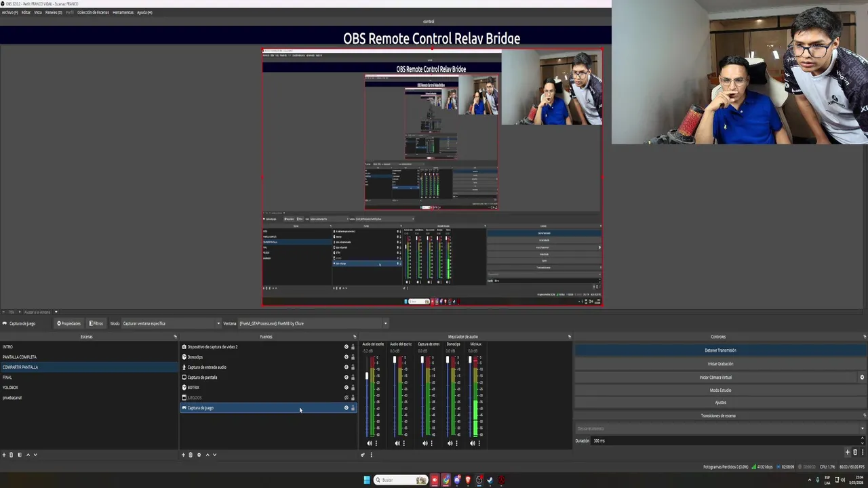Open the Vista menu
Screen dimensions: 868x488
tap(38, 12)
